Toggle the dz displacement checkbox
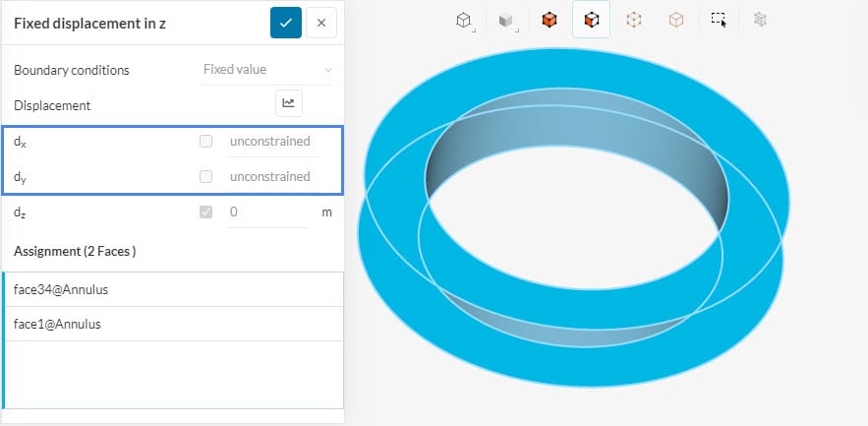 click(205, 212)
